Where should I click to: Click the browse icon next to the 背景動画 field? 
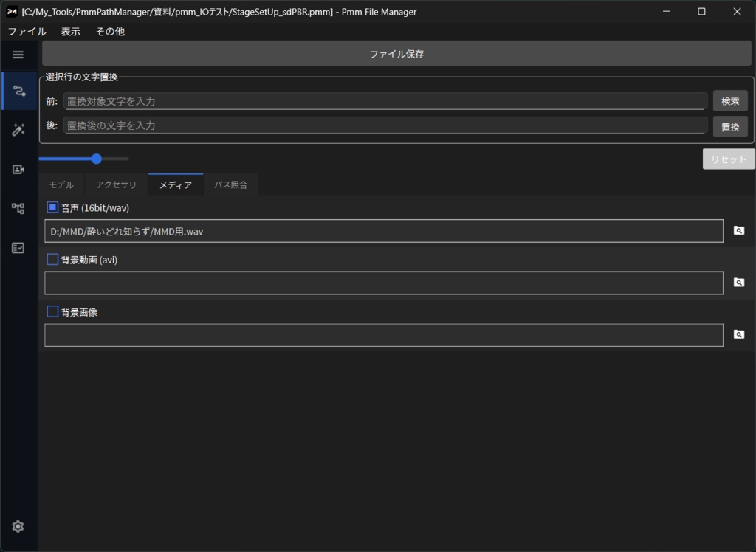click(738, 282)
